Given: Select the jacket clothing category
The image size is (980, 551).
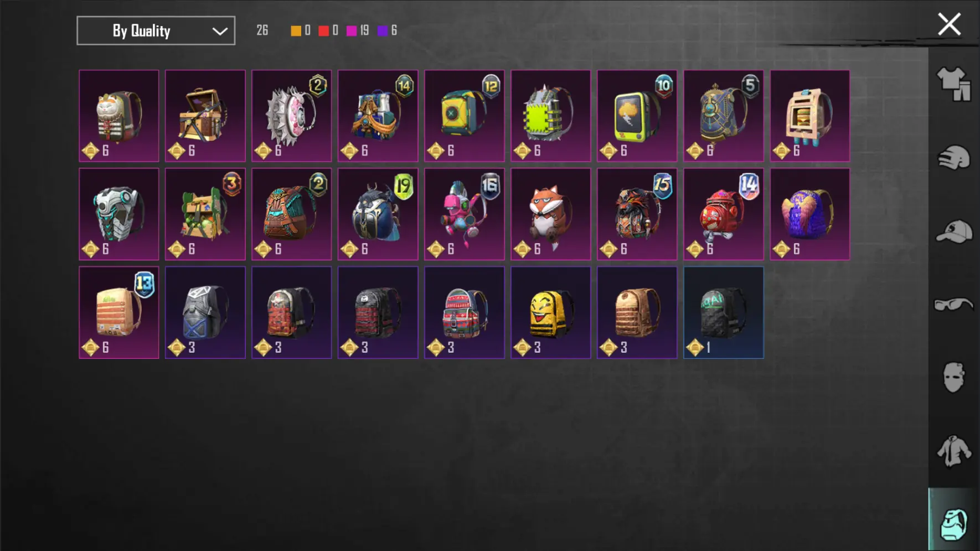Looking at the screenshot, I should coord(953,451).
